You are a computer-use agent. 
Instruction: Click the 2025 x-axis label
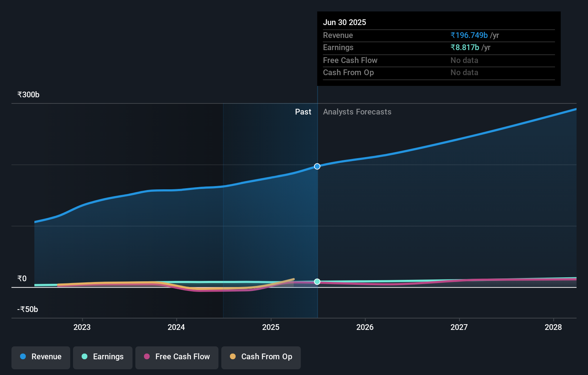(271, 327)
